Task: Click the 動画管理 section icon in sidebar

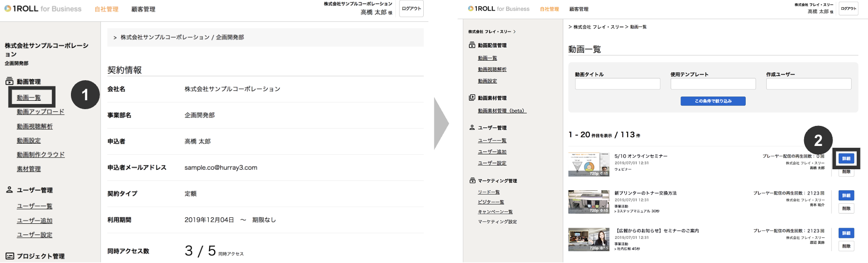Action: 9,82
